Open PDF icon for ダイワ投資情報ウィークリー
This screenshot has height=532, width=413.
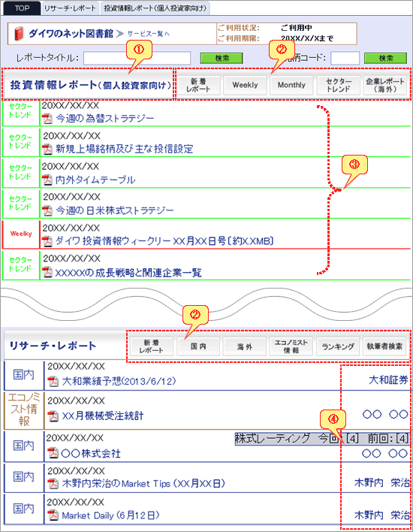coord(47,241)
